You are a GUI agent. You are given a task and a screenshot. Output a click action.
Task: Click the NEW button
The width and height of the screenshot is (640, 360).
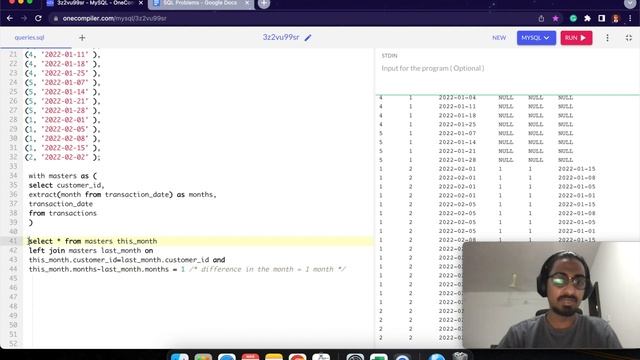pyautogui.click(x=499, y=38)
